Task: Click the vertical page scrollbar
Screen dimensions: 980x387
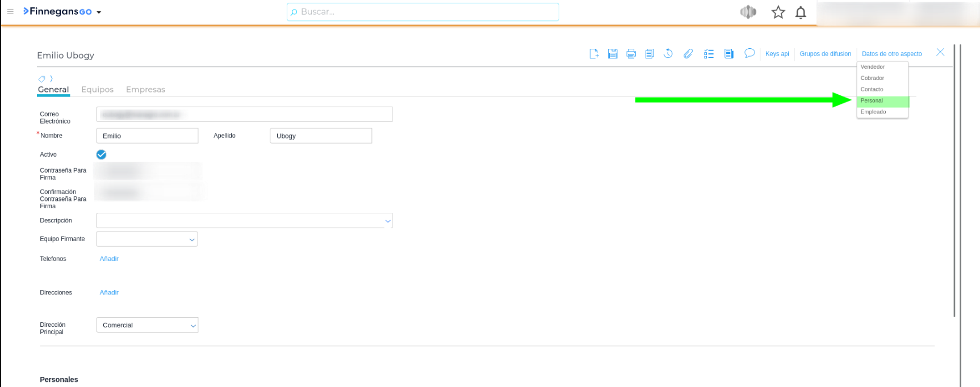Action: coord(954,180)
